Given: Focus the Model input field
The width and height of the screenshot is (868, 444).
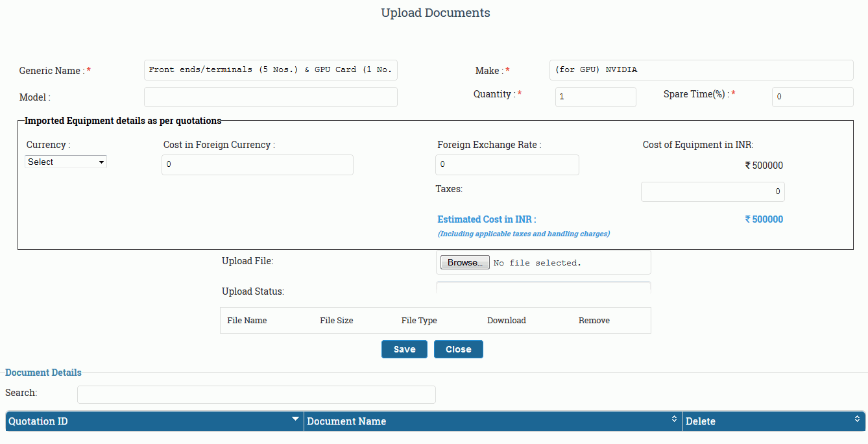Looking at the screenshot, I should [271, 97].
